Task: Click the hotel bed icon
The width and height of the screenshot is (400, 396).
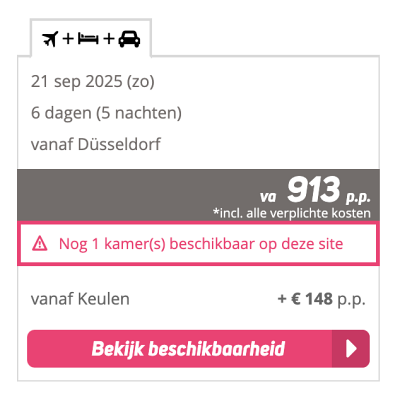Action: [88, 38]
